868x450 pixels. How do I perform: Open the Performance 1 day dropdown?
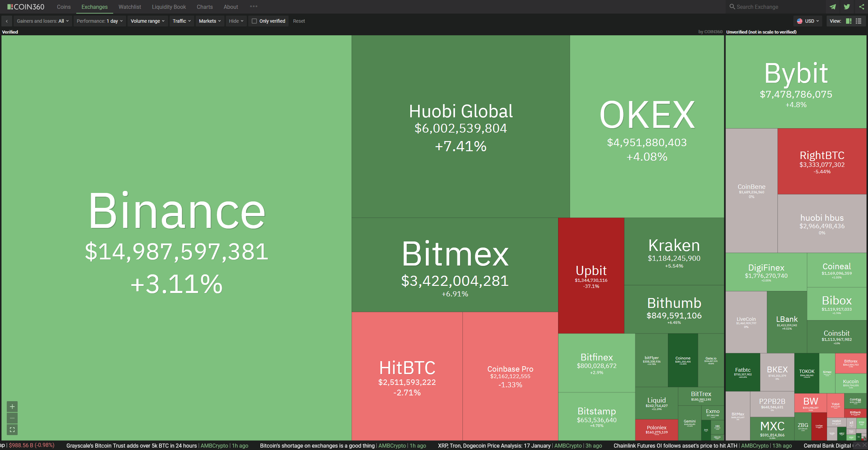click(100, 21)
